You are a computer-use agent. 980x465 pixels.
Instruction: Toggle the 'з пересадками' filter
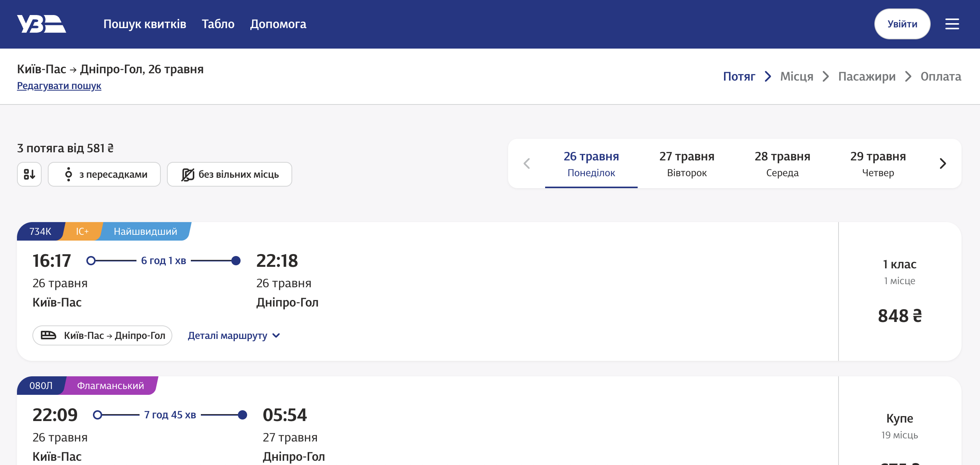tap(104, 174)
